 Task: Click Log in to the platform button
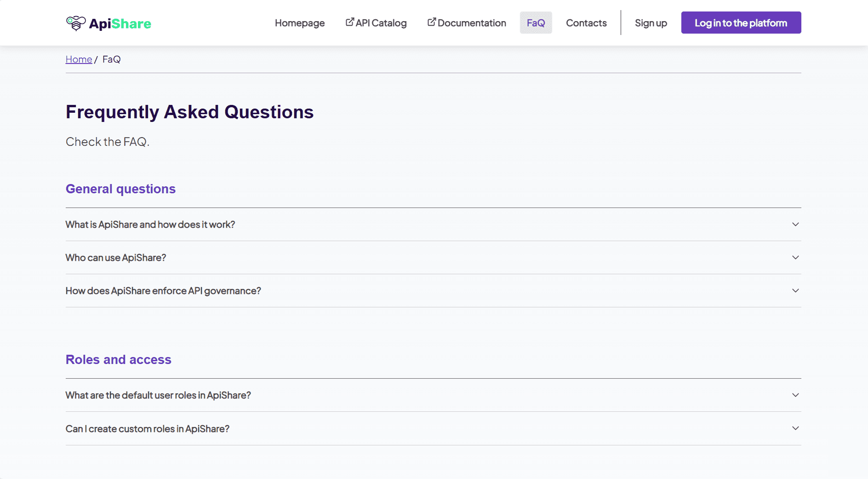click(x=741, y=23)
